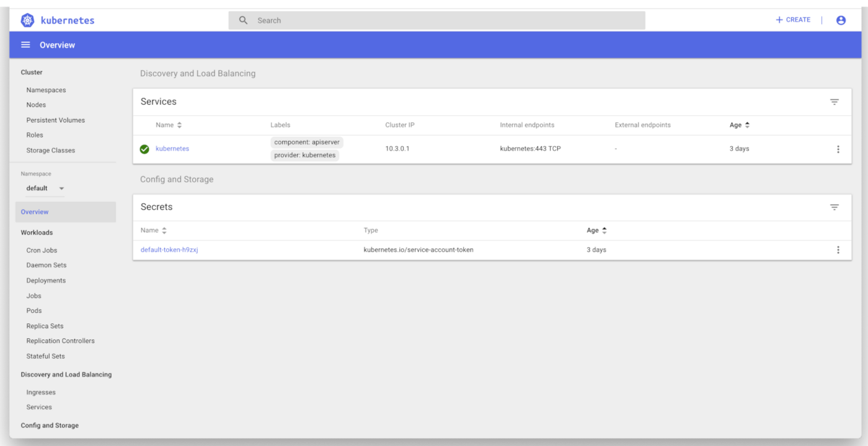The height and width of the screenshot is (446, 868).
Task: Open the navigation hamburger menu
Action: [25, 44]
